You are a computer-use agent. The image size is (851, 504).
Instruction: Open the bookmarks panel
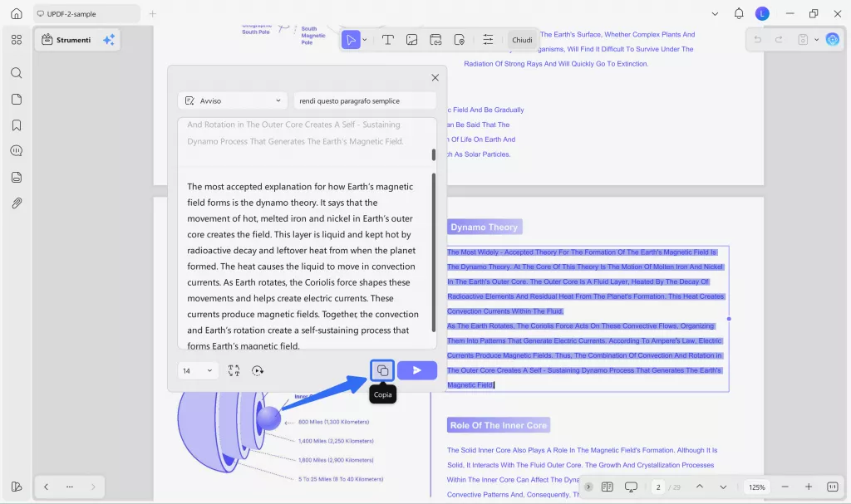[17, 125]
